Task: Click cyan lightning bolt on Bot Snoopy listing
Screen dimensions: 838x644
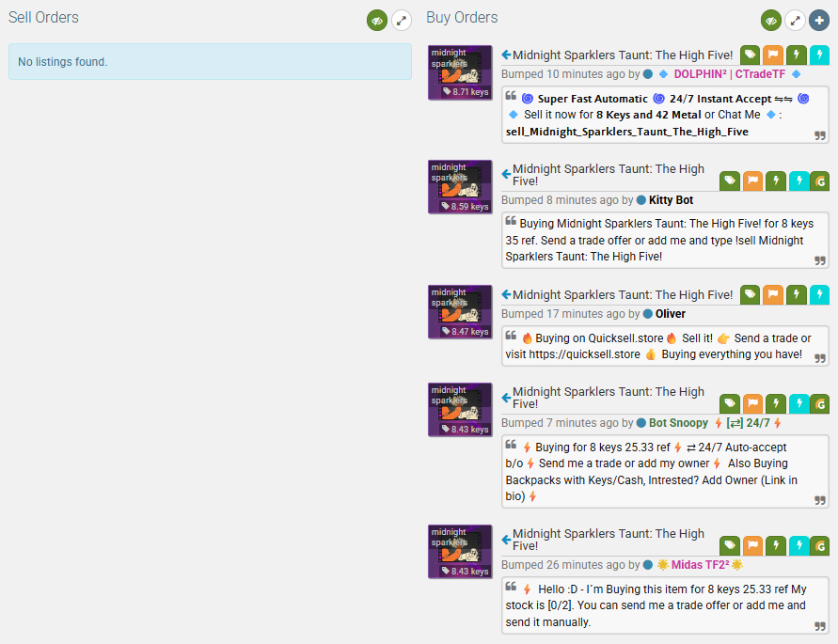Action: click(x=799, y=404)
